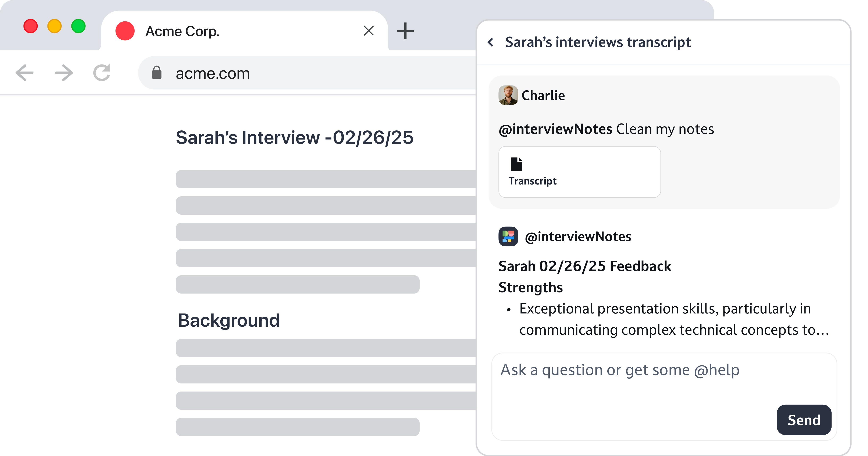Click the back chevron beside Sarah's interviews transcript
This screenshot has height=456, width=868.
coord(491,42)
